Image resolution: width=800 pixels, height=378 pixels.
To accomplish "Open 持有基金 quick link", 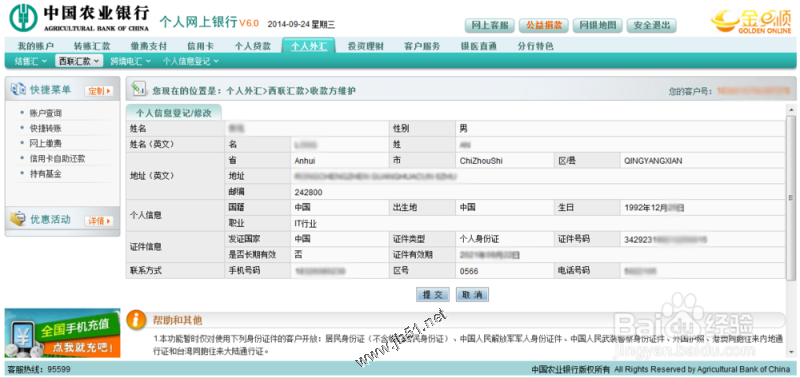I will (x=45, y=174).
